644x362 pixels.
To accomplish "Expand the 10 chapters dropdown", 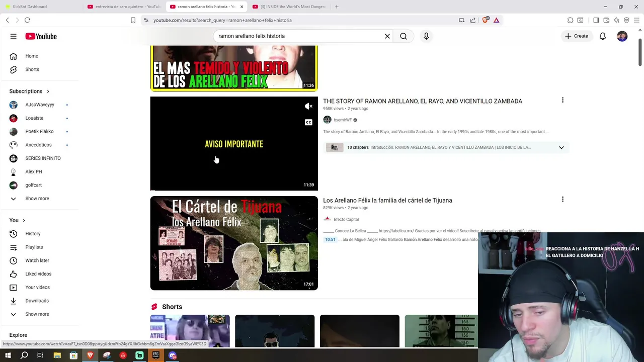I will pyautogui.click(x=561, y=148).
